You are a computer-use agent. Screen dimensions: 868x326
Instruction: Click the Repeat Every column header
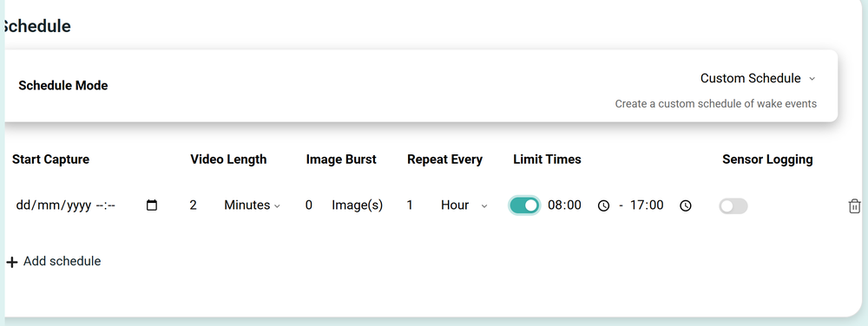pyautogui.click(x=445, y=160)
